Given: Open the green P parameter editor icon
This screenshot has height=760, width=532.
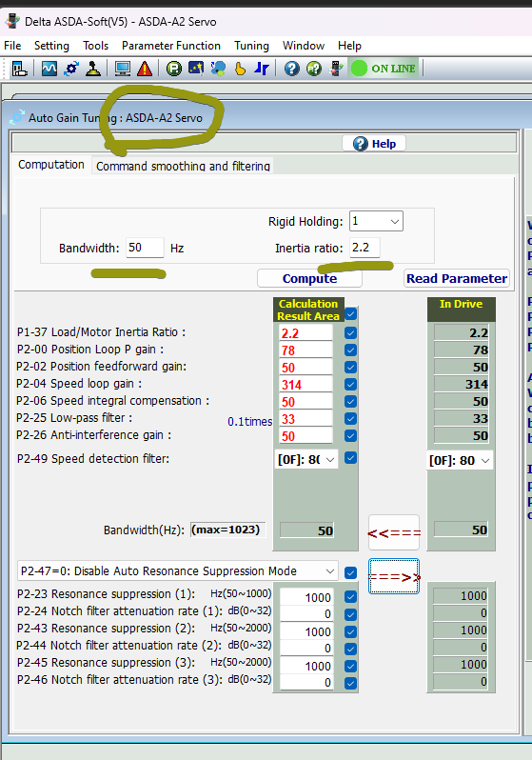Looking at the screenshot, I should tap(174, 69).
